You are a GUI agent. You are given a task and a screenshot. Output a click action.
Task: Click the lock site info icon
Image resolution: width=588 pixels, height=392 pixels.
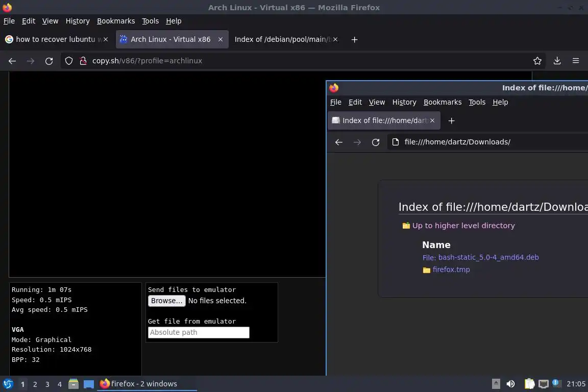(x=83, y=61)
